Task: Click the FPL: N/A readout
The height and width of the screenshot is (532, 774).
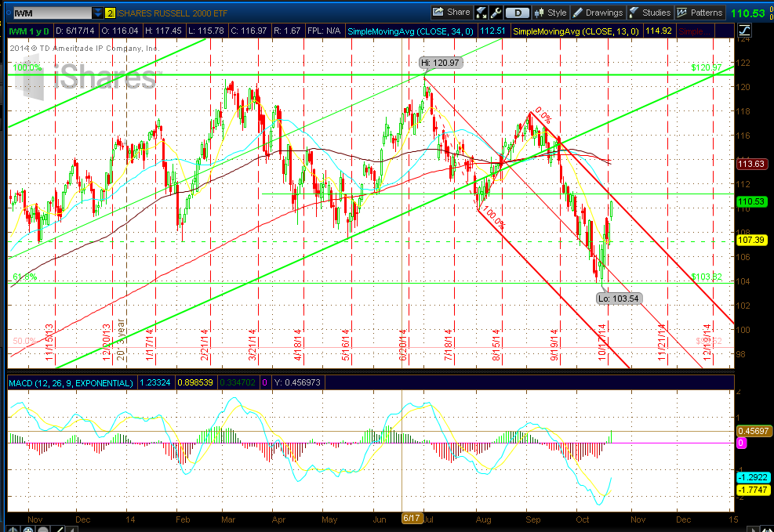Action: click(x=324, y=31)
